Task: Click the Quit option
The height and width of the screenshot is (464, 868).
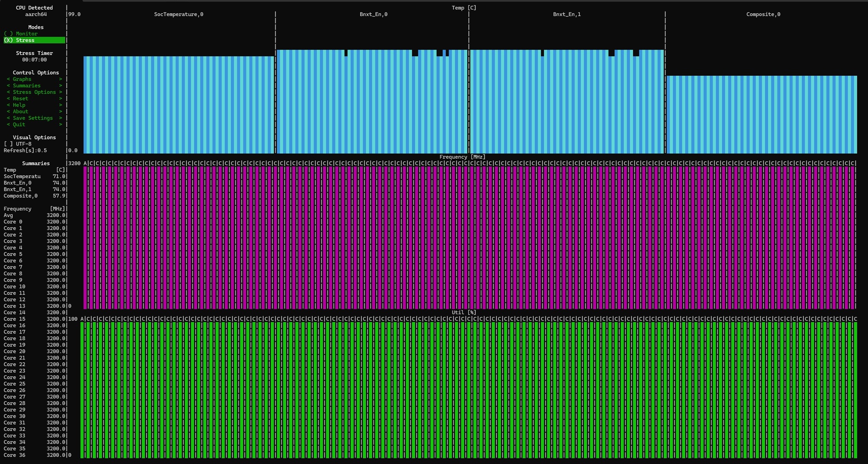Action: (19, 125)
